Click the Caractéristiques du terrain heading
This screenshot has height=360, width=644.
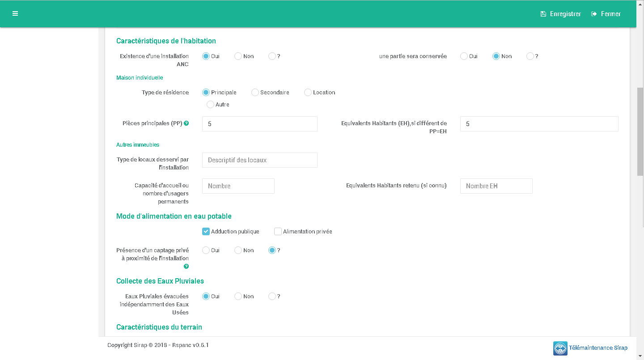tap(159, 327)
